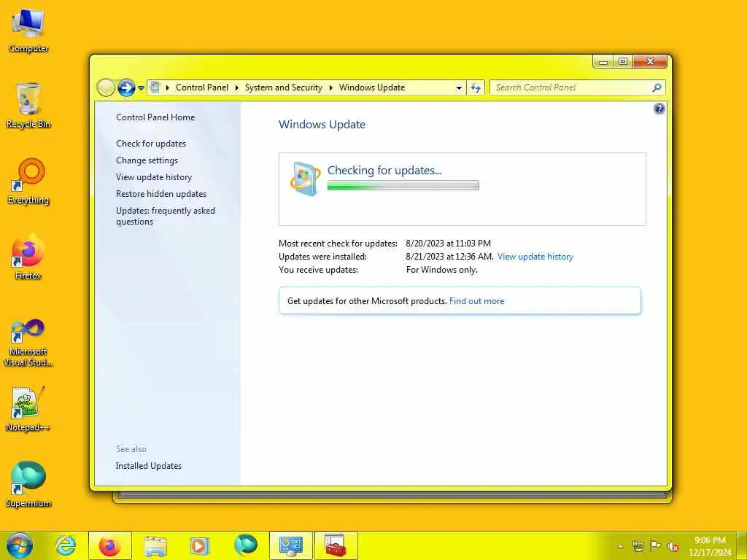This screenshot has width=747, height=560.
Task: Open the Recycle Bin desktop icon
Action: [28, 106]
